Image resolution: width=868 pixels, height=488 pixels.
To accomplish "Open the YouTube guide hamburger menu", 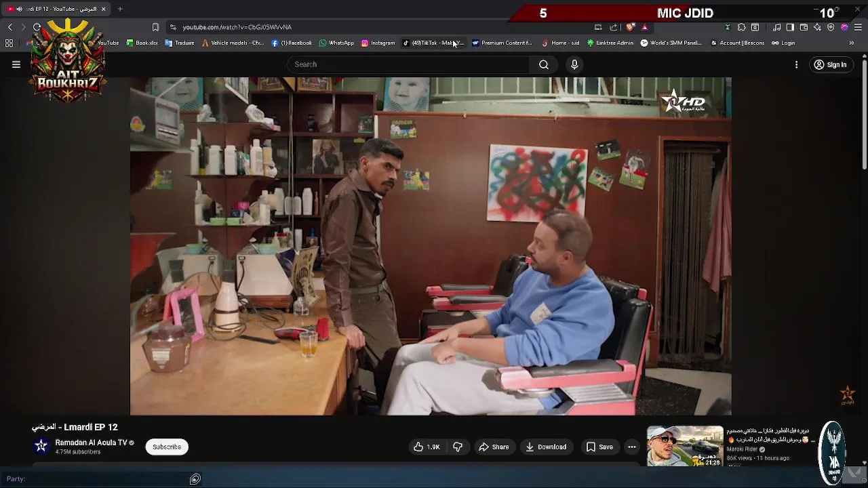I will pyautogui.click(x=16, y=64).
